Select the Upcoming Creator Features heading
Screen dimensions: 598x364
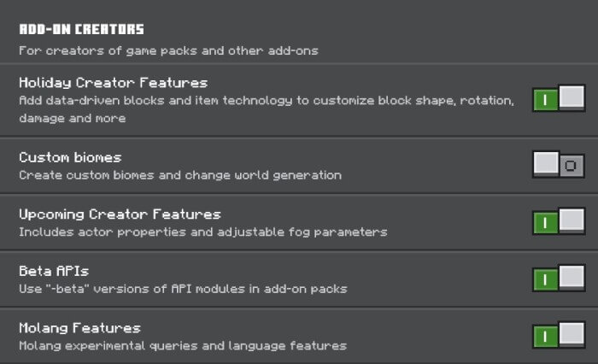pyautogui.click(x=120, y=214)
